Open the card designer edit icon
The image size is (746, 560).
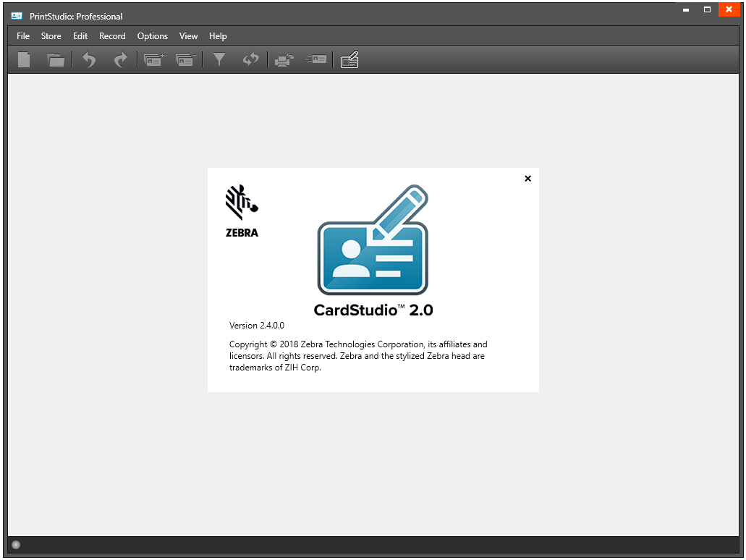[x=349, y=59]
